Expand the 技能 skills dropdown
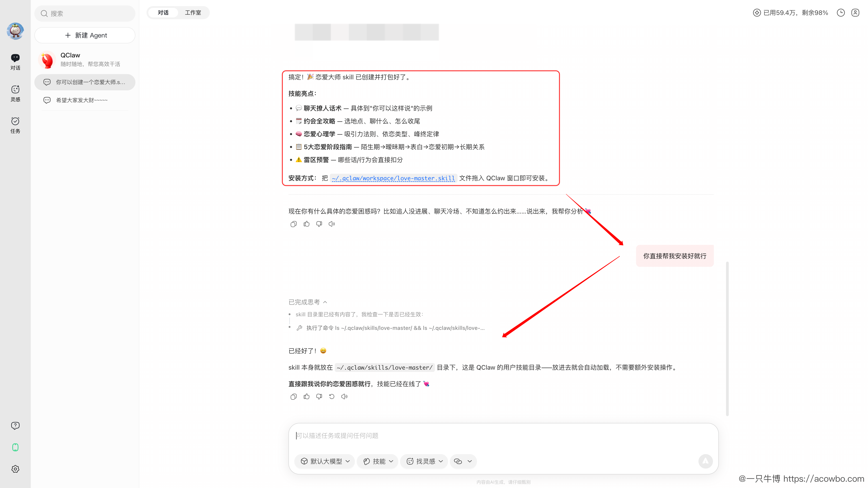 pos(378,461)
